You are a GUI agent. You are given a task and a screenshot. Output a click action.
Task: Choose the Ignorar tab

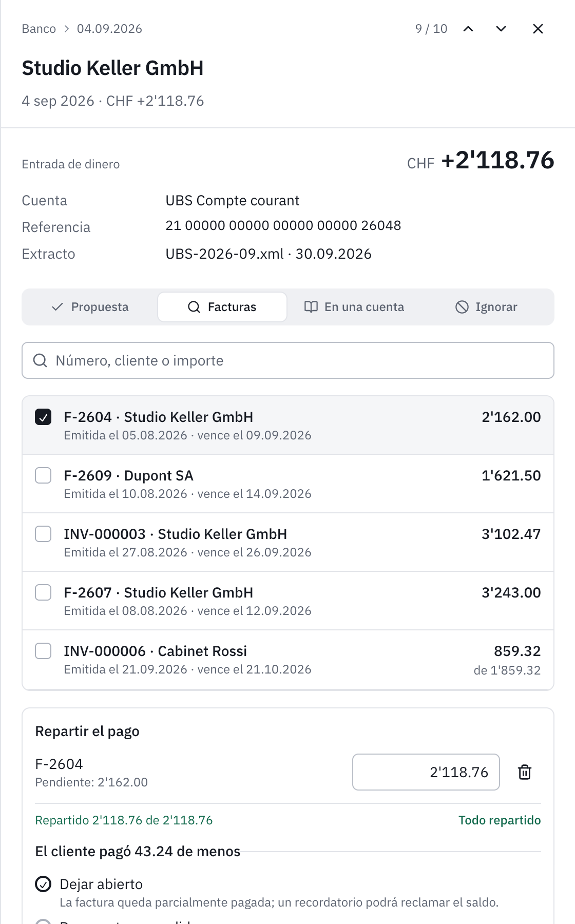(x=486, y=307)
